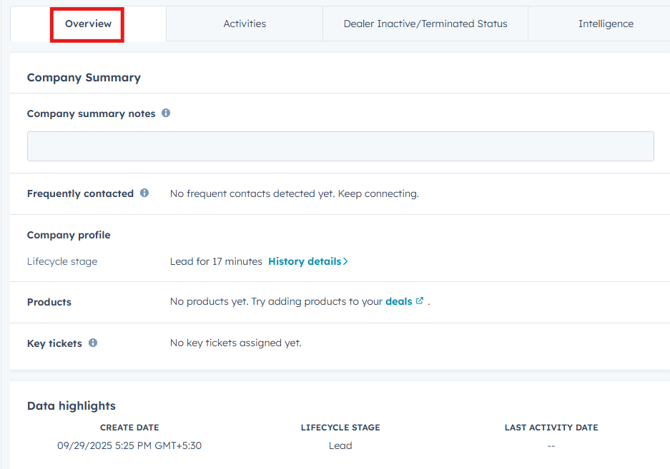Open the History details link
Viewport: 670px width, 469px height.
pos(304,261)
